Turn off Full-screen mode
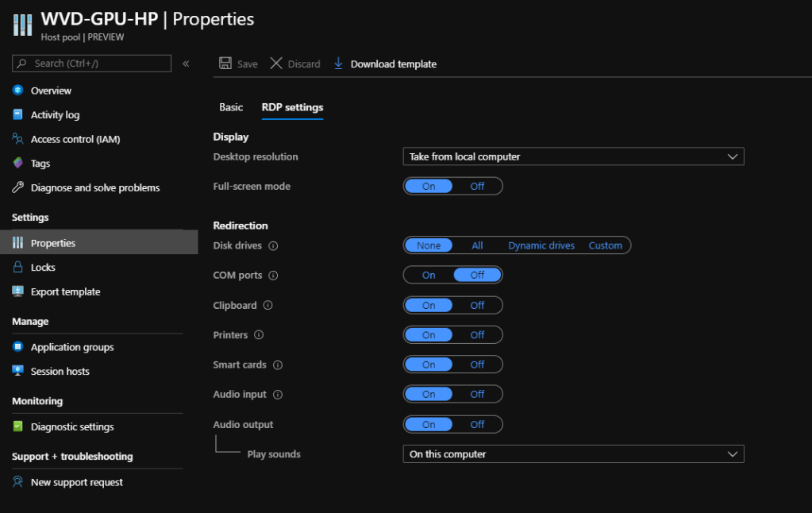This screenshot has height=513, width=812. [477, 187]
